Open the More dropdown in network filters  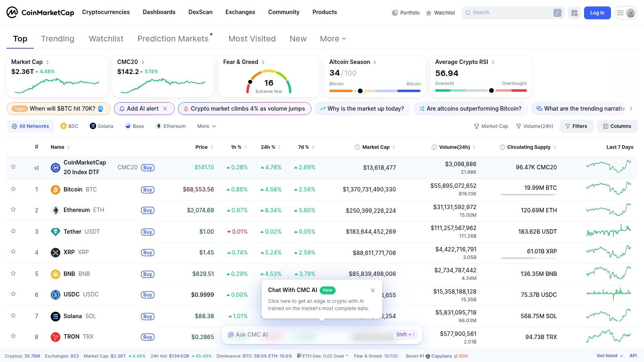pos(206,126)
